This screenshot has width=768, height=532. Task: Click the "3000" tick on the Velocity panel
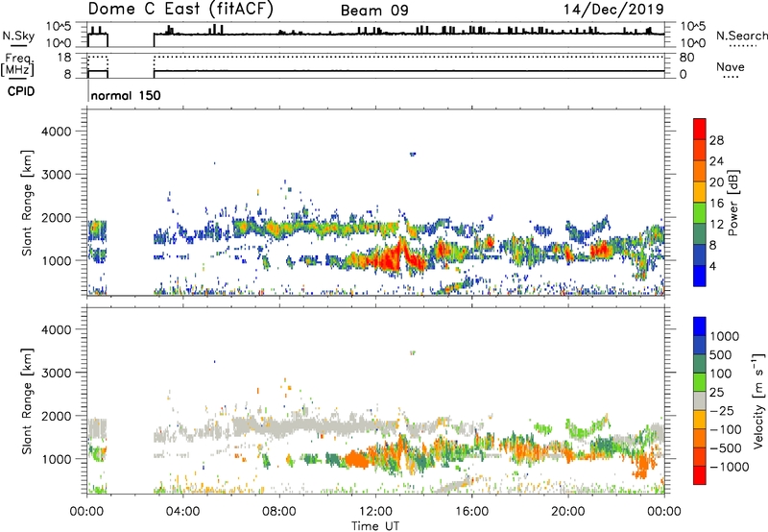(57, 373)
